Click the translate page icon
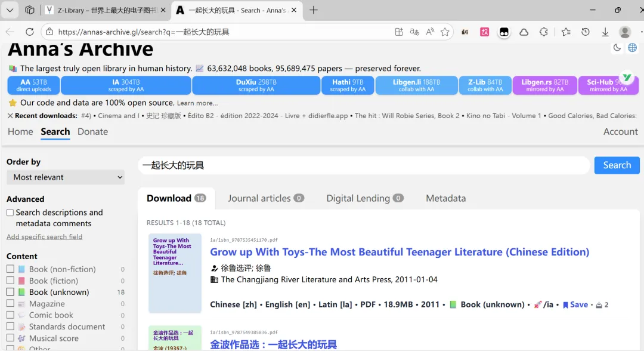 (x=414, y=32)
